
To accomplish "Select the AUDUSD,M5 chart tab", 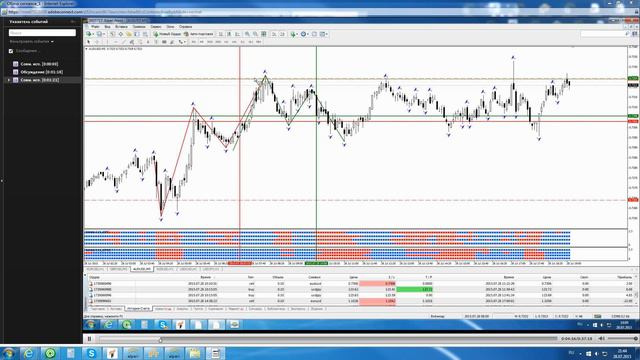I will [142, 269].
